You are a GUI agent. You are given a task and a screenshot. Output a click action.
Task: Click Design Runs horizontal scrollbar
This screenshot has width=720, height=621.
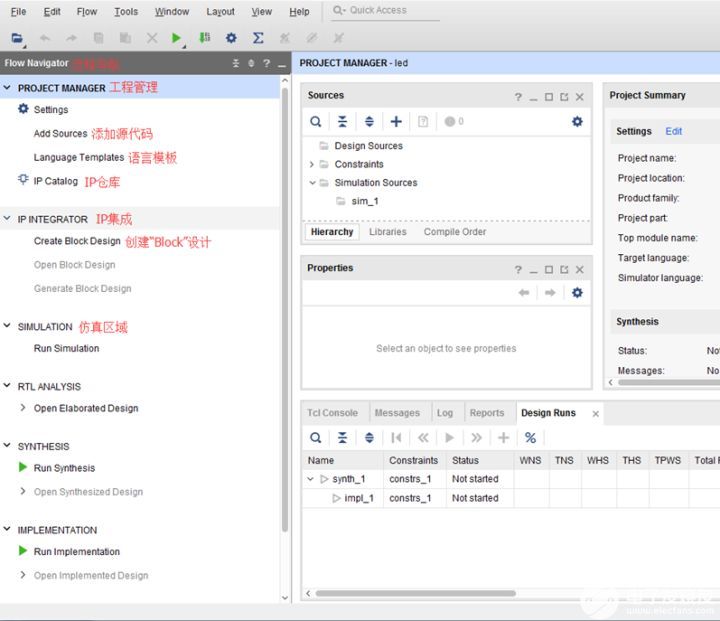point(416,593)
